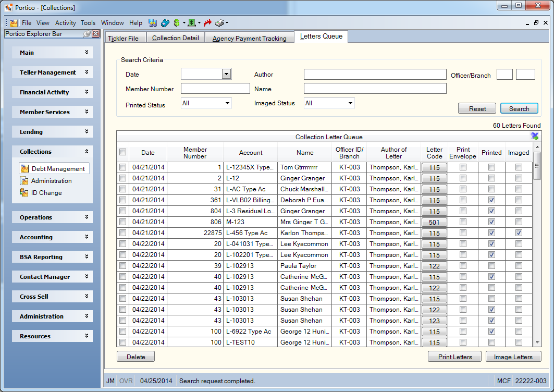Uncheck Printed for Deborah P Eua row
The width and height of the screenshot is (554, 392).
(491, 200)
